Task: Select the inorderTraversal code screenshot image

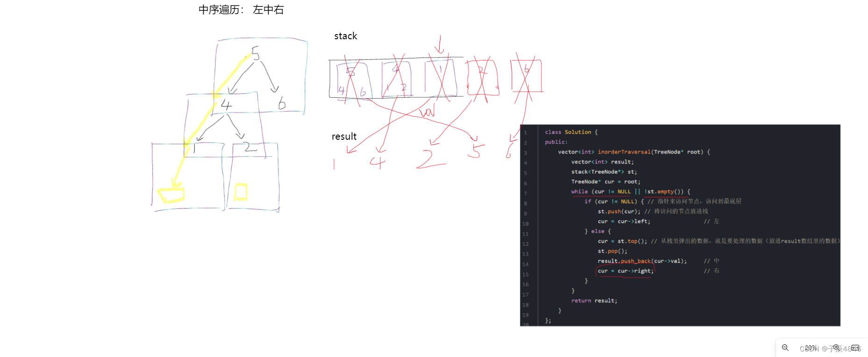Action: pyautogui.click(x=680, y=225)
